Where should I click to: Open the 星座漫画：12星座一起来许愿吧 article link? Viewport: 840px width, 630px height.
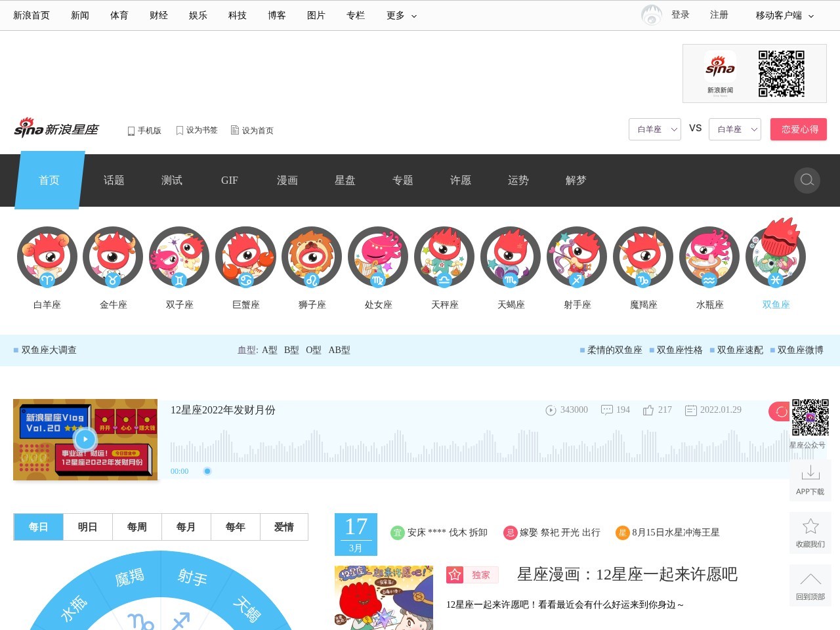(x=627, y=574)
